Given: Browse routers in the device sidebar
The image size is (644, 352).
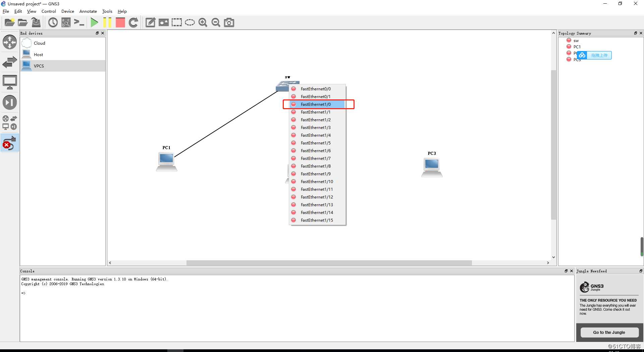Looking at the screenshot, I should coord(10,42).
